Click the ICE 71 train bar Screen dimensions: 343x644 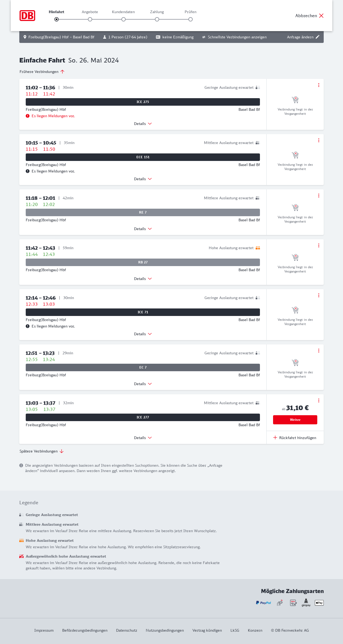pos(143,312)
